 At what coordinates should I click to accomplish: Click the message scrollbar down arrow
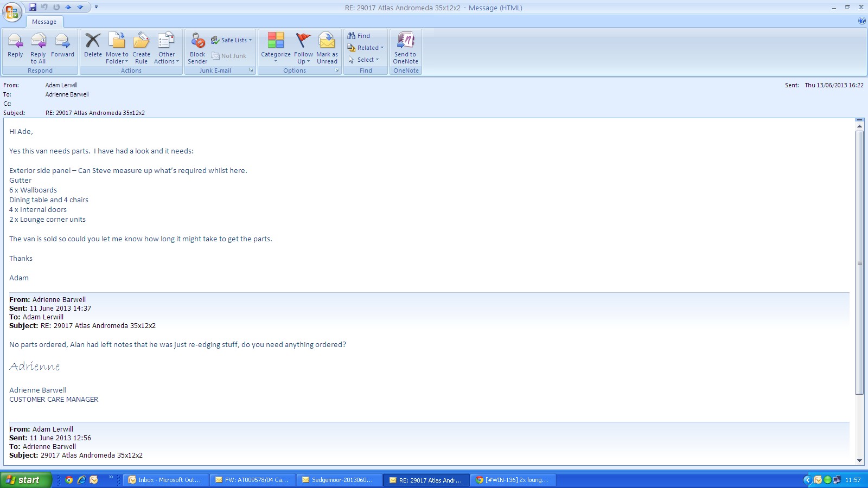[859, 460]
